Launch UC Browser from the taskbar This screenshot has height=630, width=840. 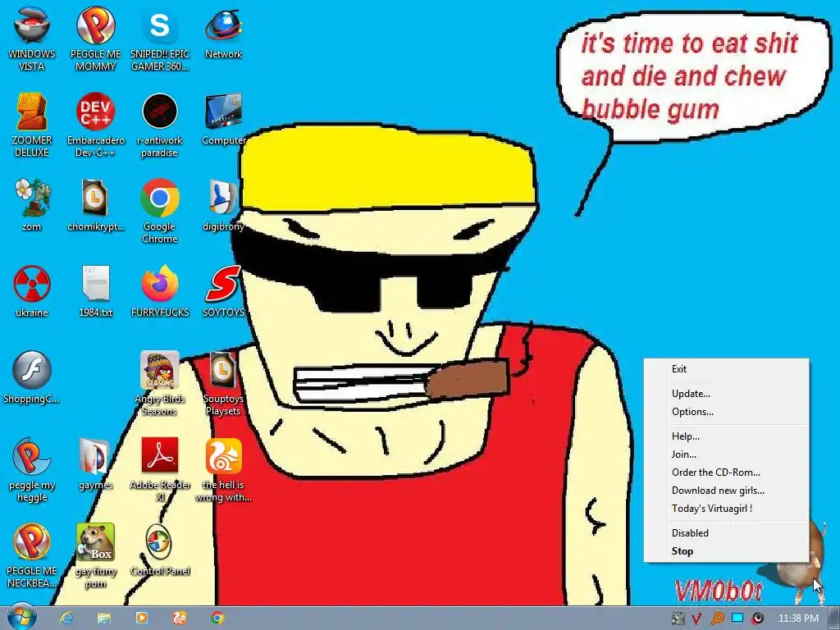click(x=180, y=619)
